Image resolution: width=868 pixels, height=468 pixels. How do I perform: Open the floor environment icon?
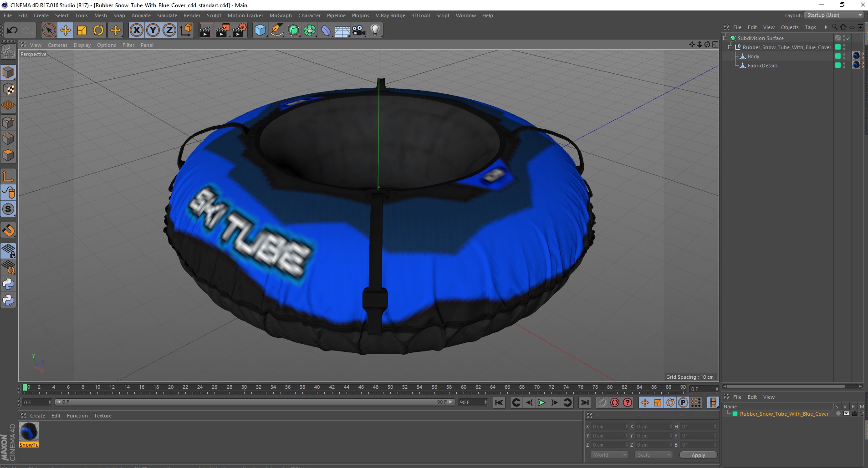(x=342, y=31)
